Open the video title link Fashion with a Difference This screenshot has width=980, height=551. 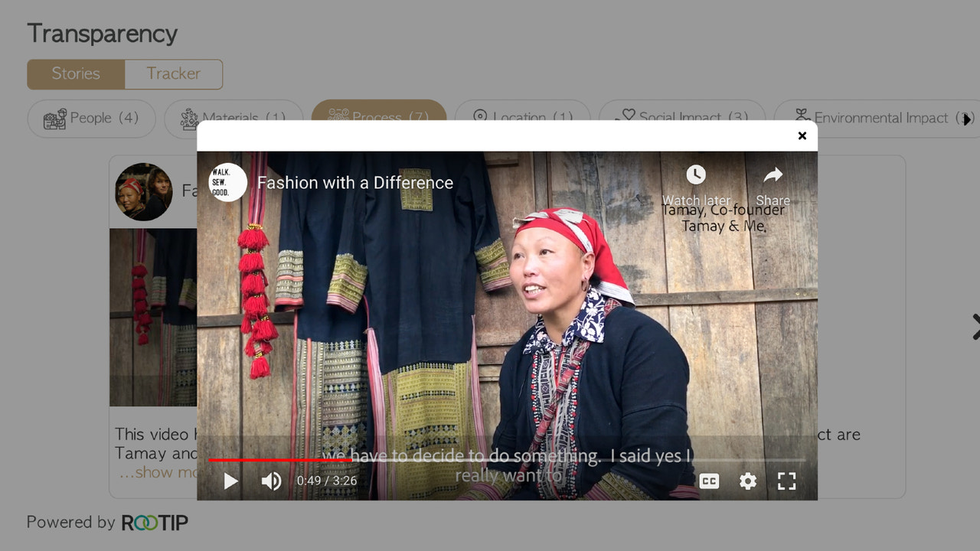[x=356, y=182]
